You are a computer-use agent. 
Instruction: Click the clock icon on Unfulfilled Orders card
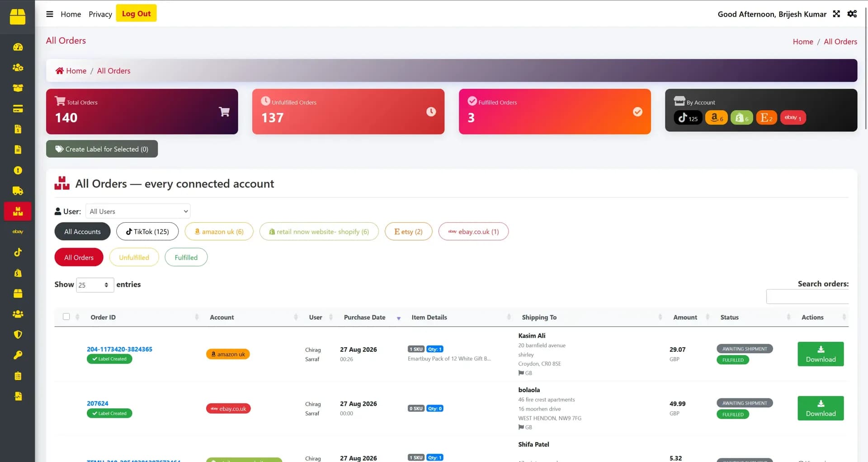tap(431, 112)
